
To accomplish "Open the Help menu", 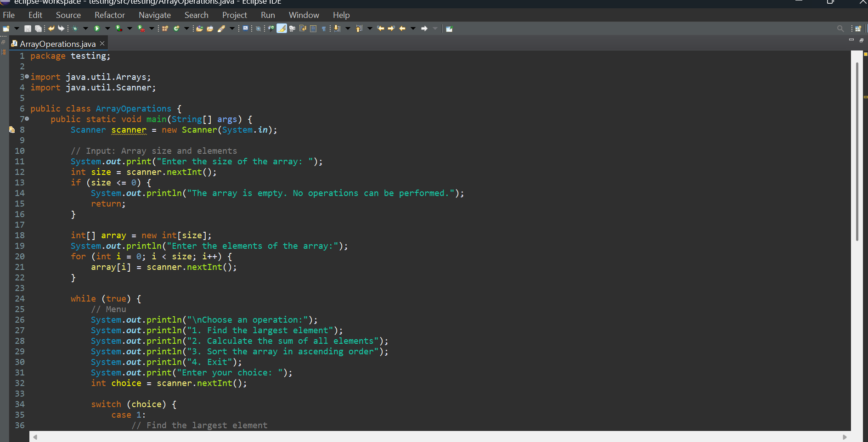I will (341, 15).
